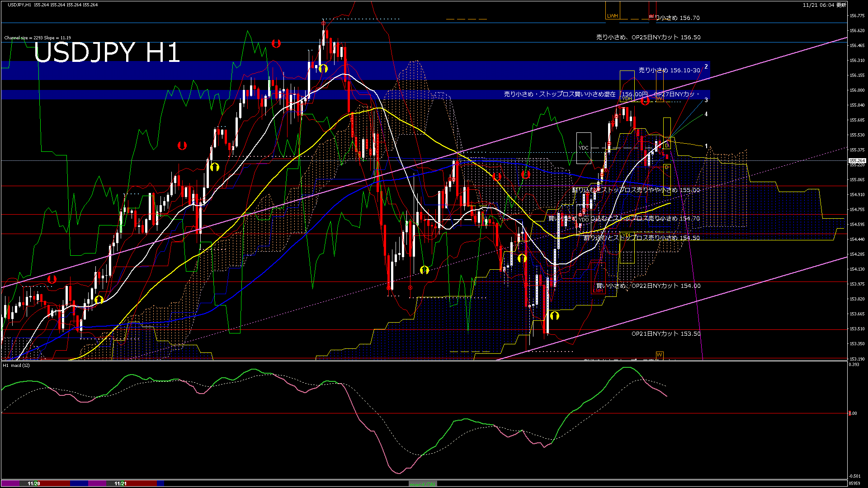868x488 pixels.
Task: Select the 買い小さめ OP22日NYカット 154.00 label
Action: click(x=648, y=286)
